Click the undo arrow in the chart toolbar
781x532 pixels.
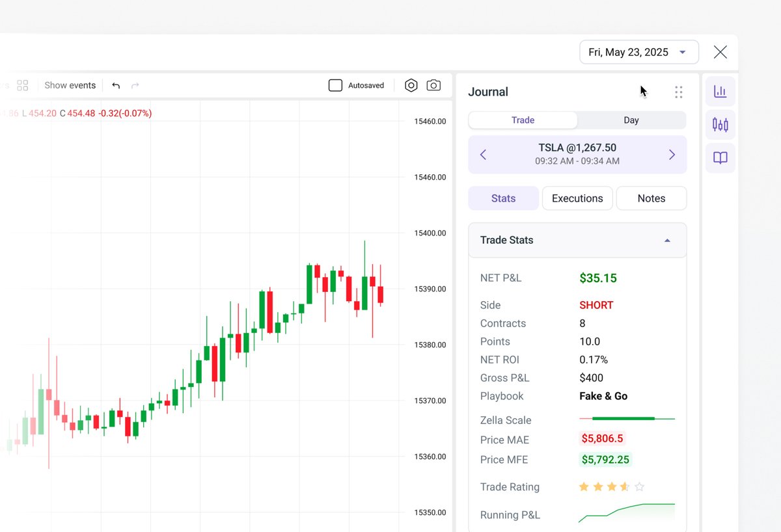pos(116,85)
